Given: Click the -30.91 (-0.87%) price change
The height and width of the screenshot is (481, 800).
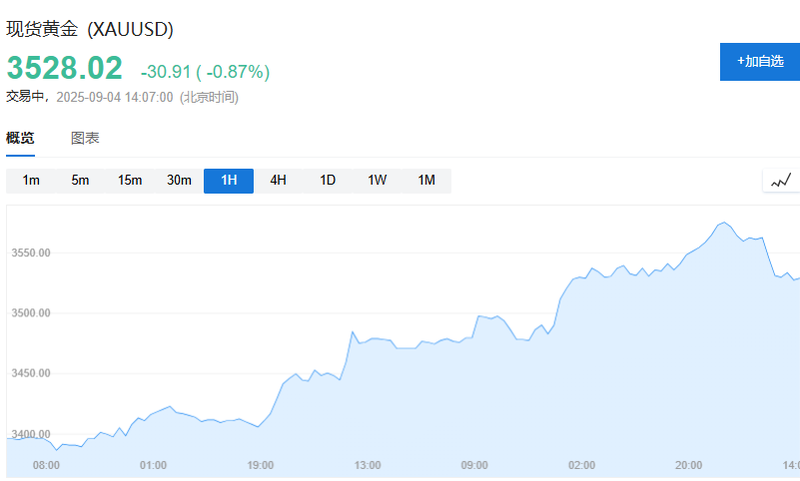Looking at the screenshot, I should coord(205,71).
